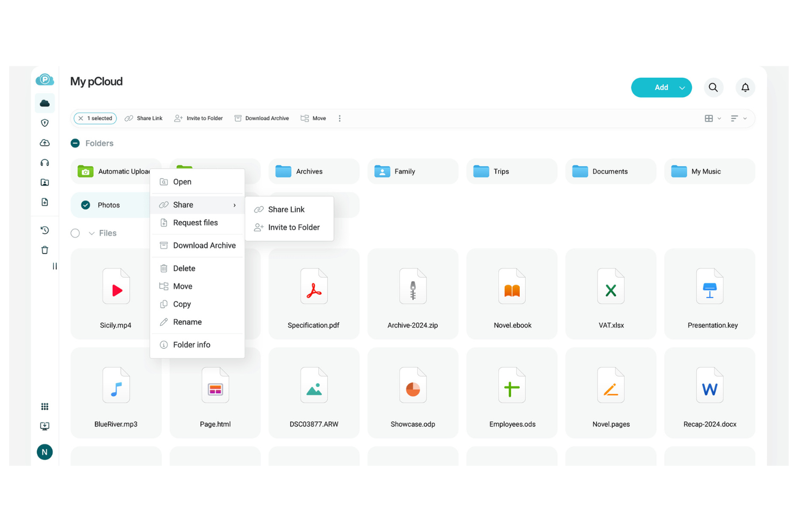
Task: Choose Open in the context menu
Action: [197, 182]
